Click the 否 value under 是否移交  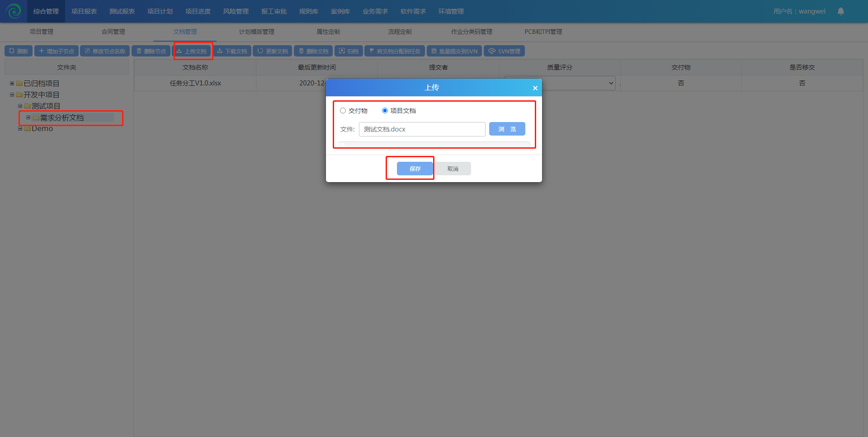[802, 83]
